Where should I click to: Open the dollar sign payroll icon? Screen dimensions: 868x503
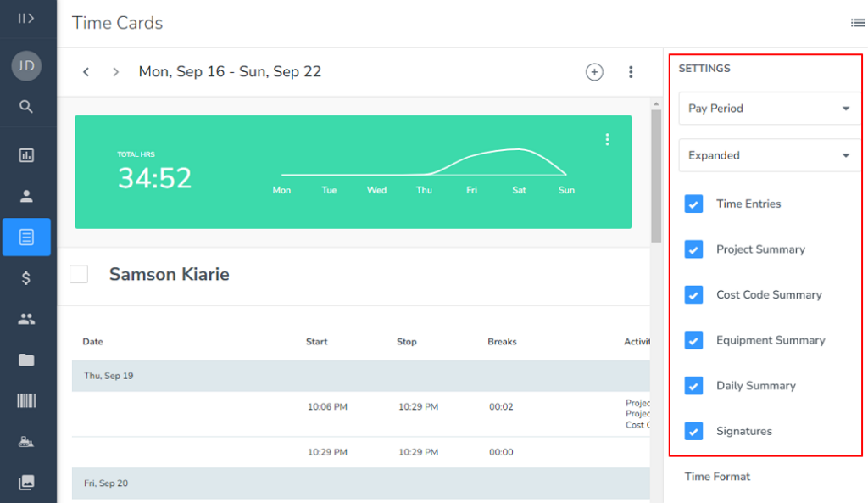point(26,277)
